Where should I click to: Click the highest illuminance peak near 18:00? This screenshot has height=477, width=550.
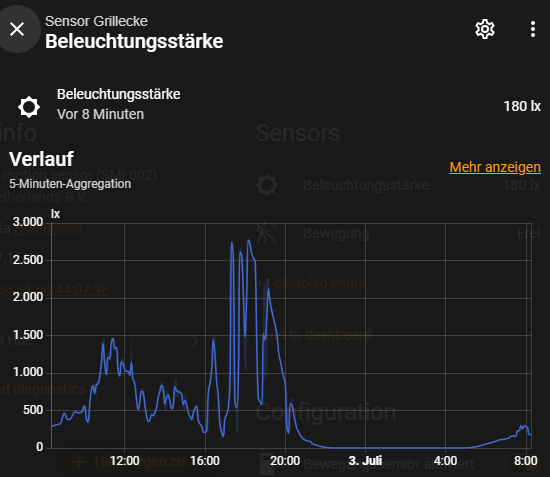pos(249,241)
